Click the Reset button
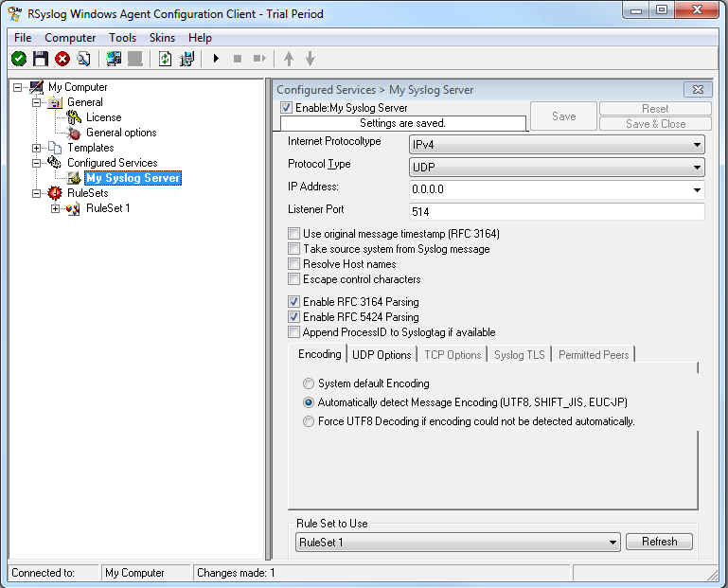The height and width of the screenshot is (588, 728). [x=655, y=109]
